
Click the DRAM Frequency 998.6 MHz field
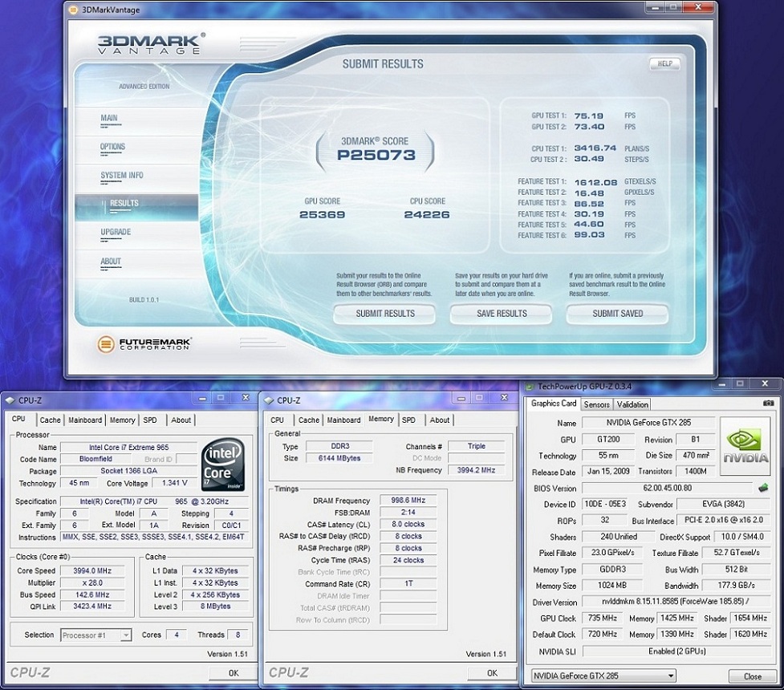pos(408,500)
